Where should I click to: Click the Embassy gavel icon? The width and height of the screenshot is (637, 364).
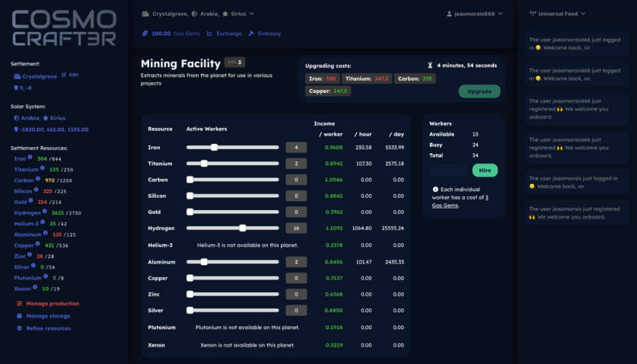(251, 34)
